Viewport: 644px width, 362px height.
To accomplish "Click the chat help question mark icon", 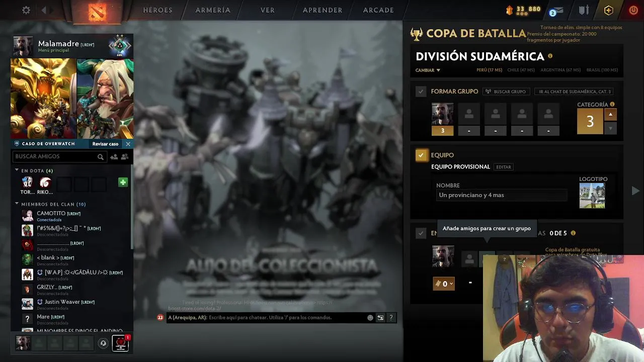I will click(x=391, y=318).
